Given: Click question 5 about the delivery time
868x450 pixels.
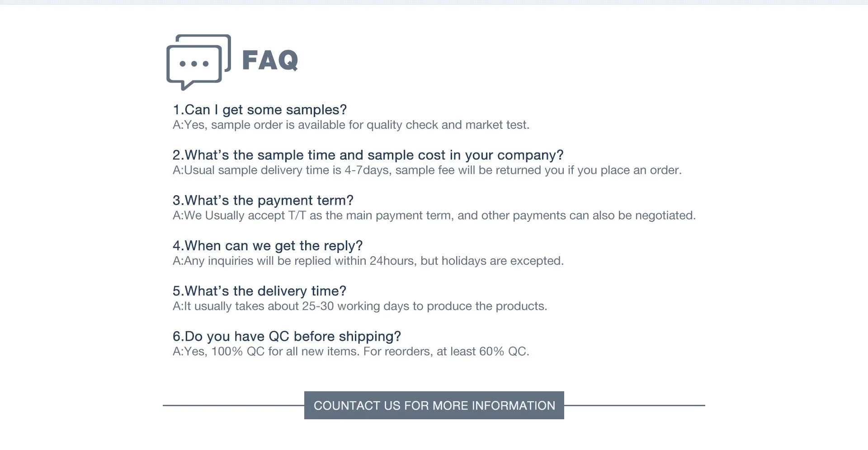Looking at the screenshot, I should pyautogui.click(x=259, y=291).
